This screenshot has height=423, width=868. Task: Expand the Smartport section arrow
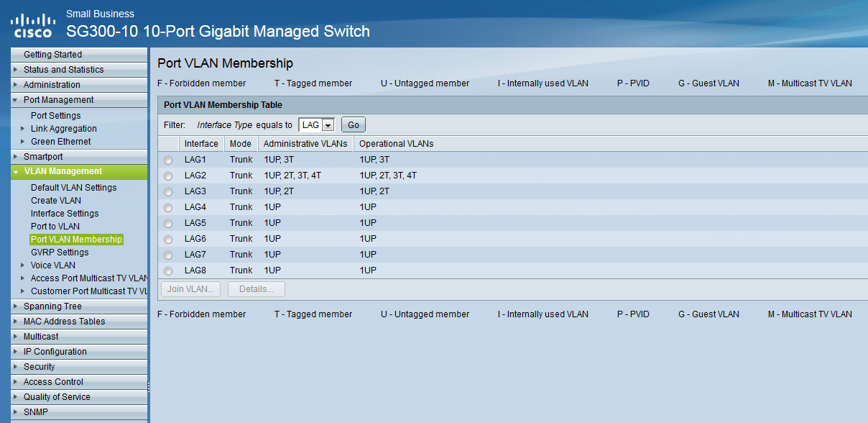click(x=15, y=157)
